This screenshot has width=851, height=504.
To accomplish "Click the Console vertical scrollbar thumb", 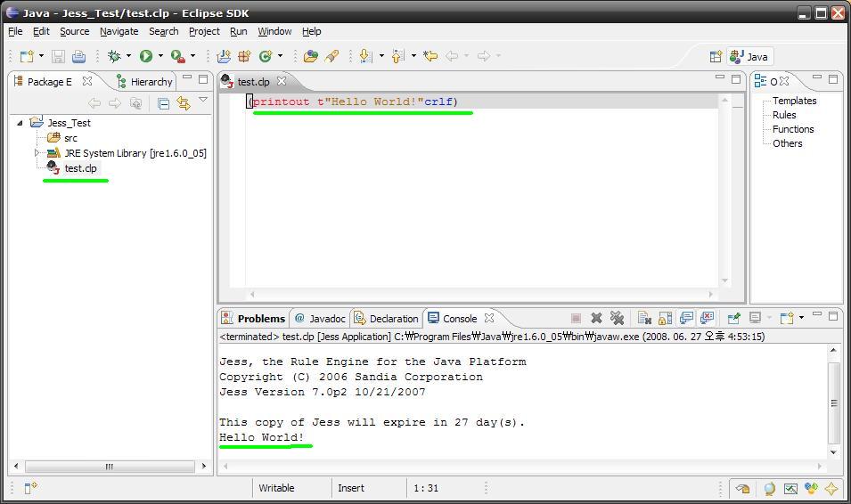I will [834, 402].
